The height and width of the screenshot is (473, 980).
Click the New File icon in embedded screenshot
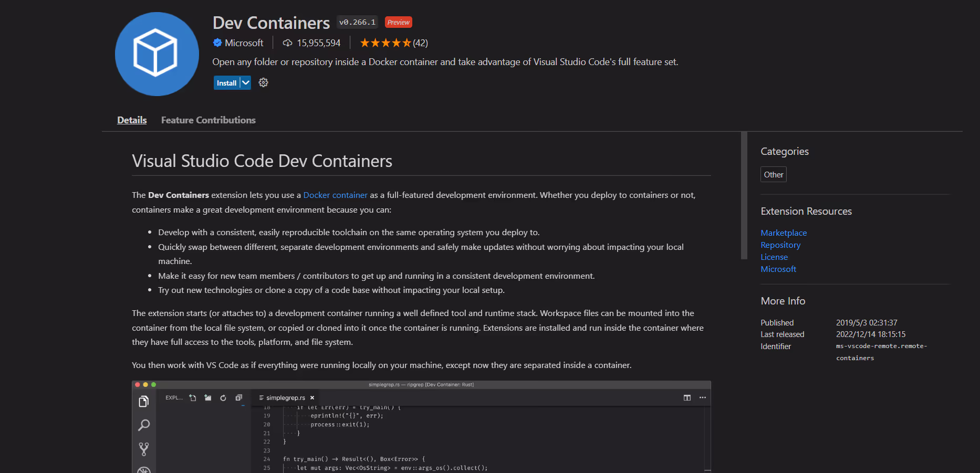pyautogui.click(x=193, y=398)
